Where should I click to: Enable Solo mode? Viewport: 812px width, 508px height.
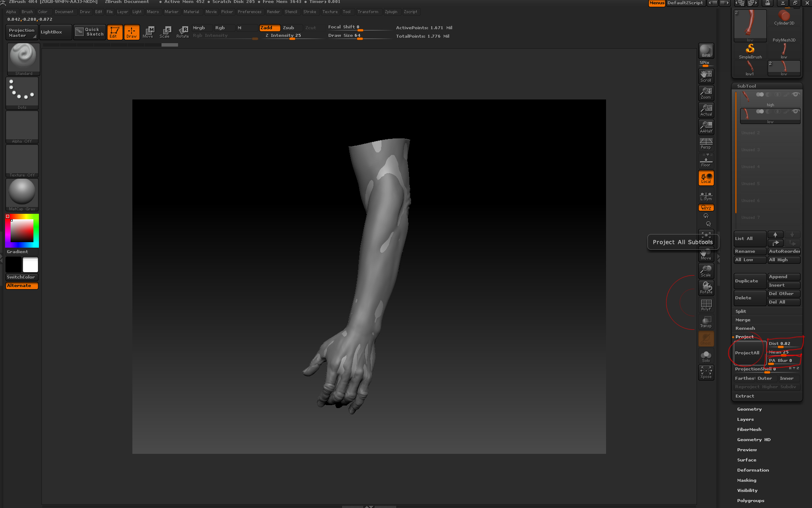click(x=706, y=356)
